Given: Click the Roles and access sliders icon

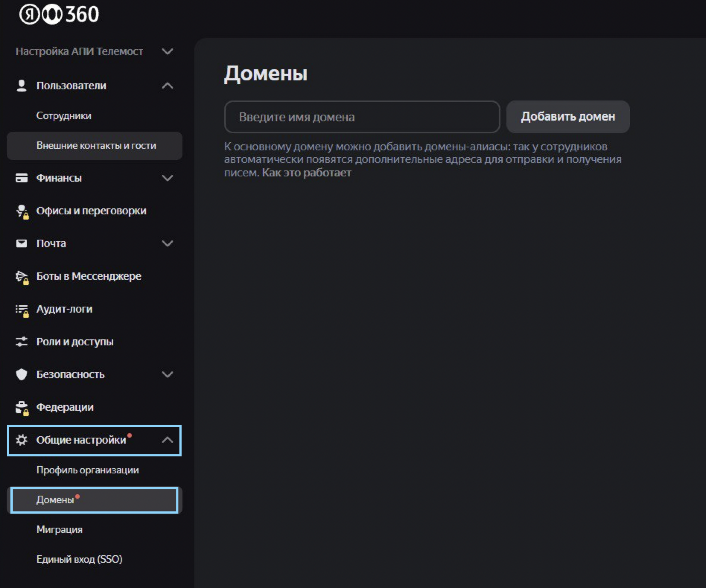Looking at the screenshot, I should [x=22, y=342].
